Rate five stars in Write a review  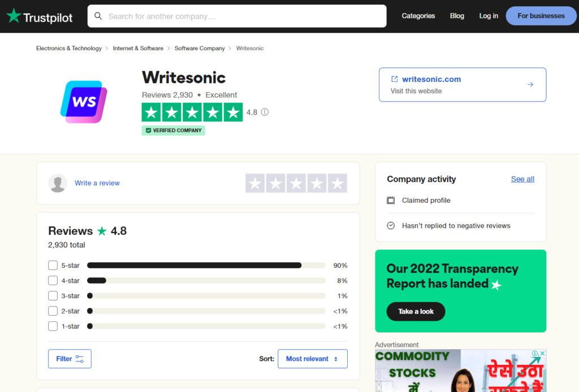tap(338, 183)
